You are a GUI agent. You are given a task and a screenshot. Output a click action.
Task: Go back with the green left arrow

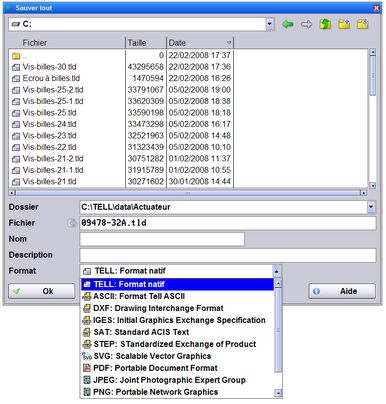(x=287, y=24)
